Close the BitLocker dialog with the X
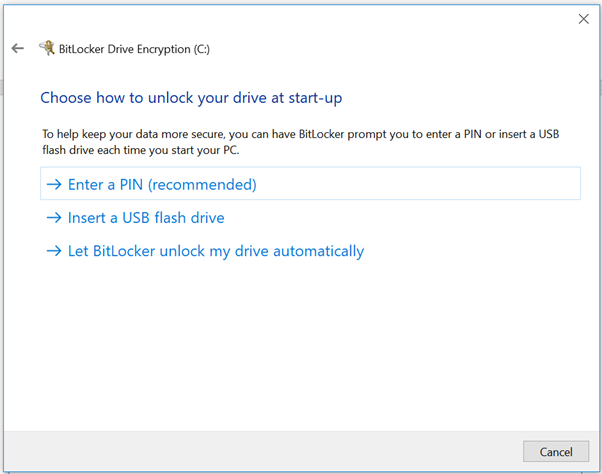602x474 pixels. click(x=584, y=19)
